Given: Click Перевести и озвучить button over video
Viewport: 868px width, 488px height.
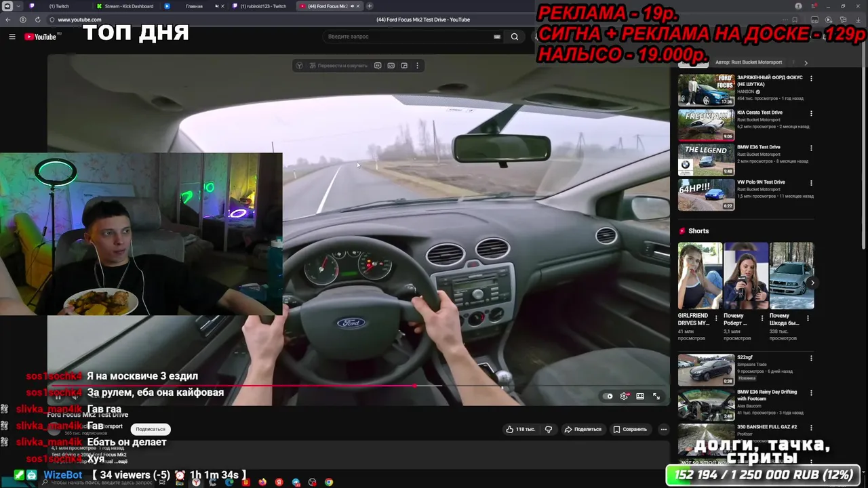Looking at the screenshot, I should pyautogui.click(x=337, y=66).
